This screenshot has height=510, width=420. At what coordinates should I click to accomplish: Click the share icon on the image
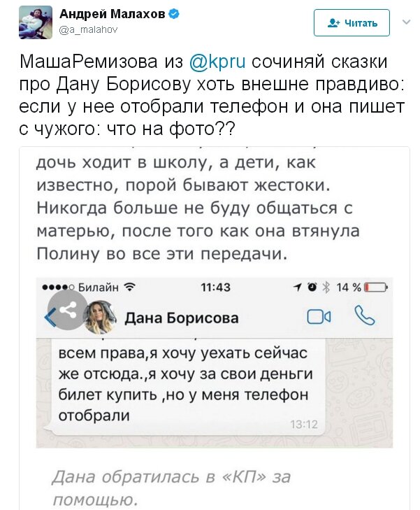tap(67, 311)
